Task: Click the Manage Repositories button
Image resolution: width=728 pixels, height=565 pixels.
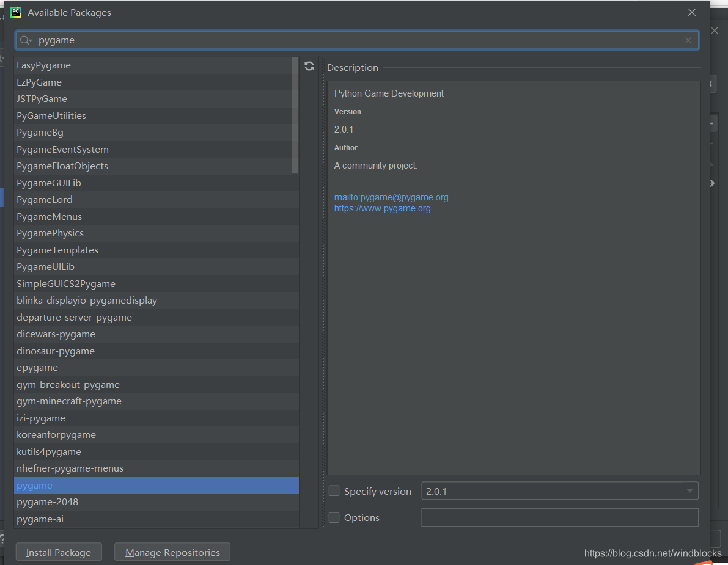Action: (172, 552)
